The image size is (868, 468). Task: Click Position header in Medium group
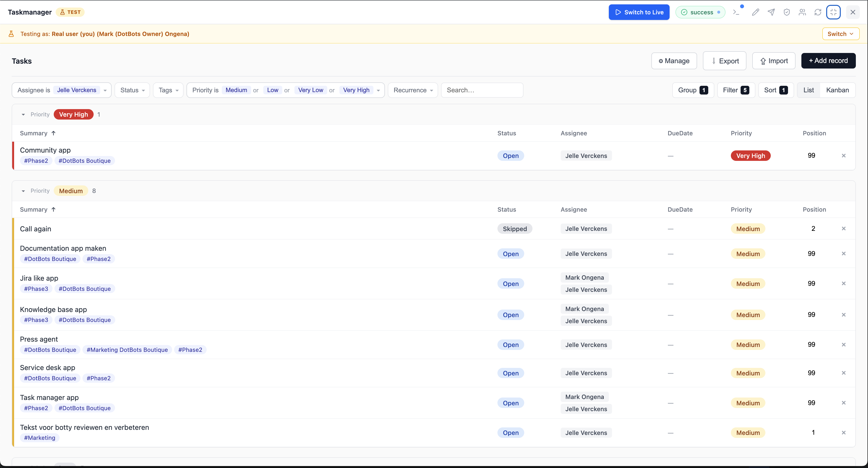click(814, 209)
